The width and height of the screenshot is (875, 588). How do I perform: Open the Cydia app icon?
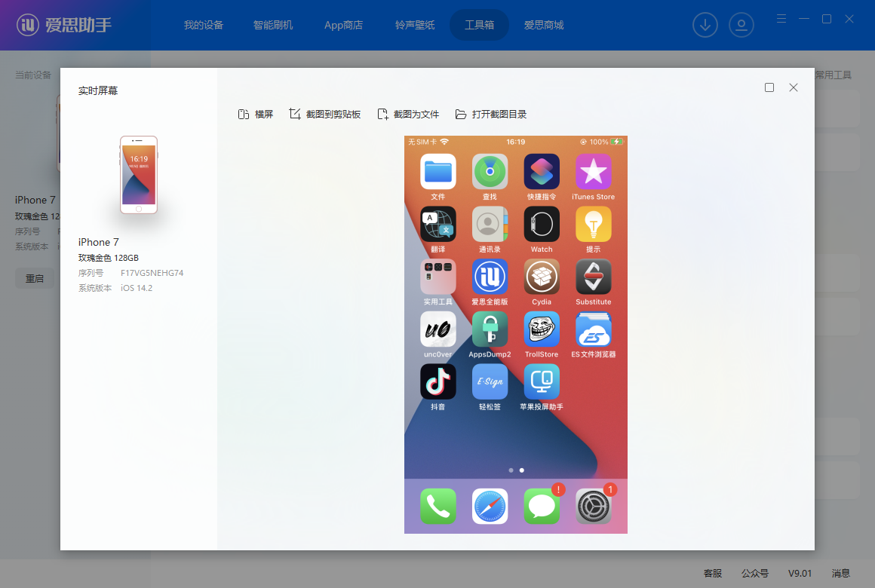click(542, 277)
